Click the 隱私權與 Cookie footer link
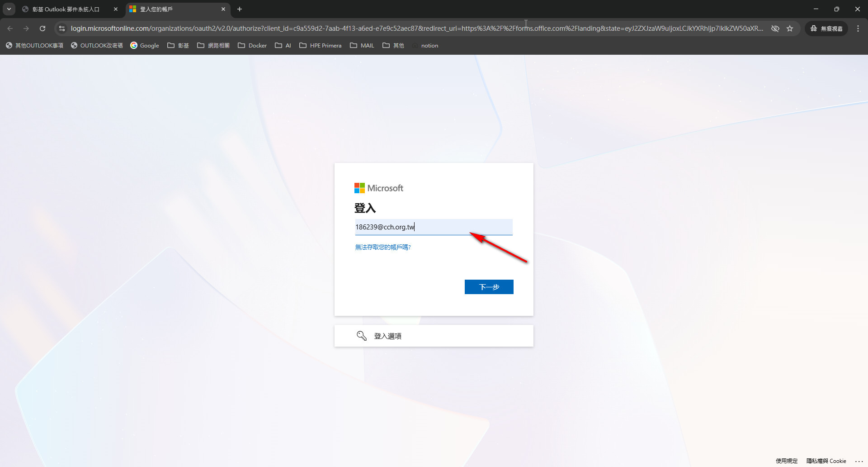868x467 pixels. (826, 461)
